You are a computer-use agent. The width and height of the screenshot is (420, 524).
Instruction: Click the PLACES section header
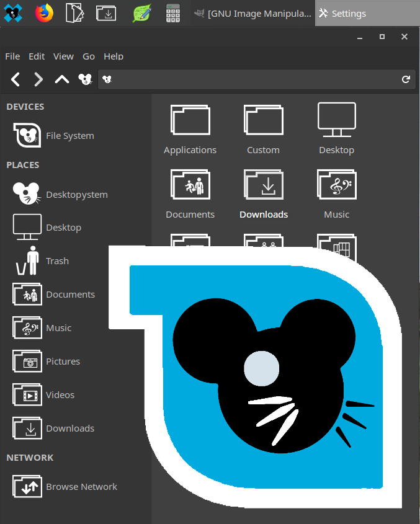tap(23, 165)
